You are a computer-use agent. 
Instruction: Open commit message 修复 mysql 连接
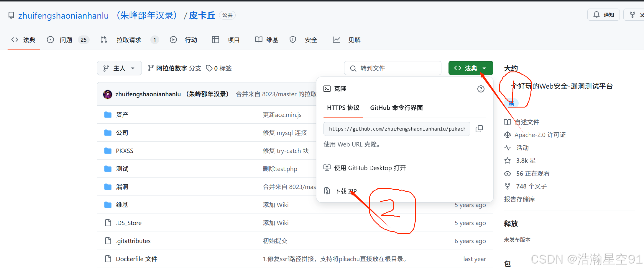point(285,133)
